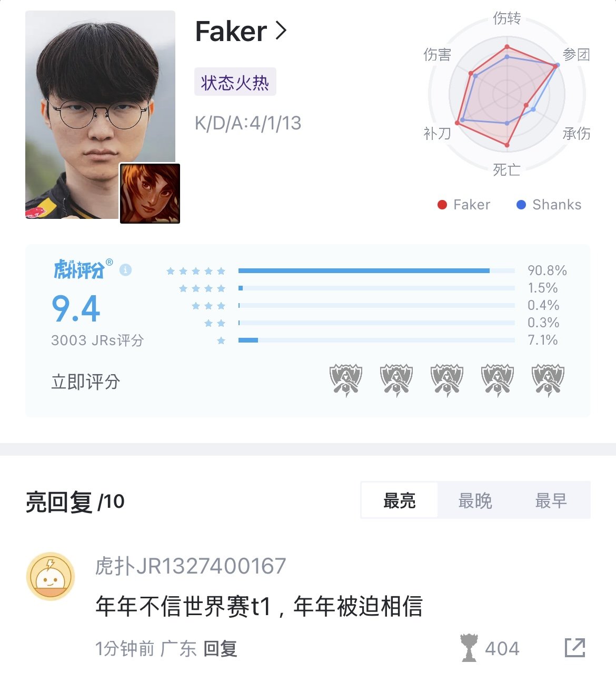Open the champion portrait icon
The width and height of the screenshot is (616, 673).
click(x=150, y=193)
